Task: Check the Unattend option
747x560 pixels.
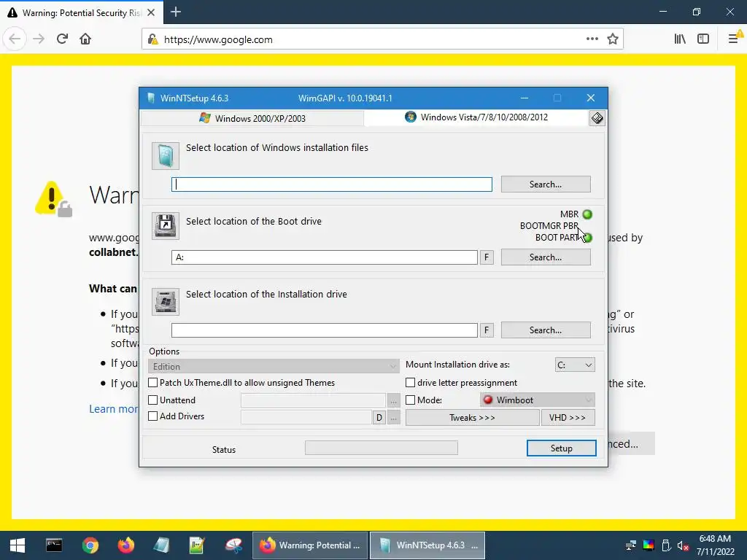Action: [x=153, y=400]
